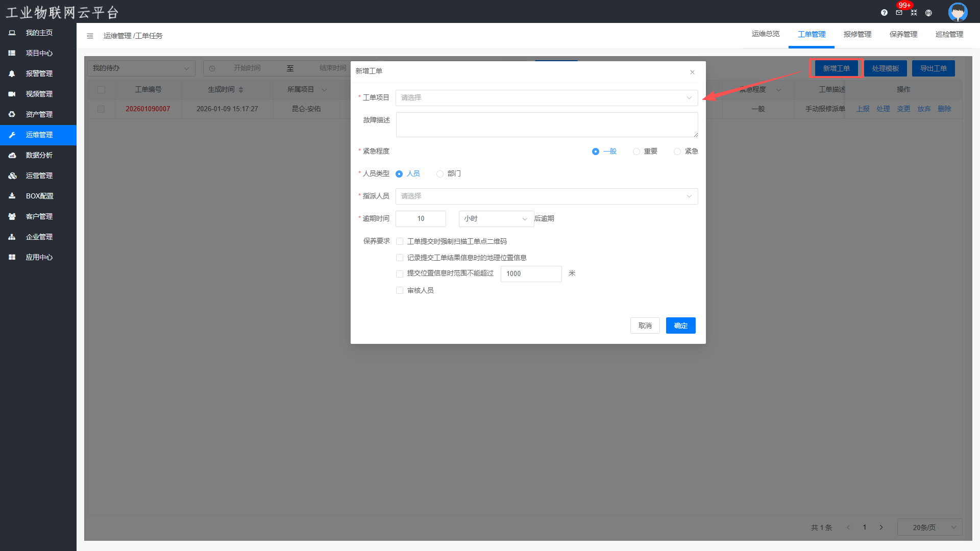
Task: Switch to the 报修管理 tab
Action: [x=857, y=34]
